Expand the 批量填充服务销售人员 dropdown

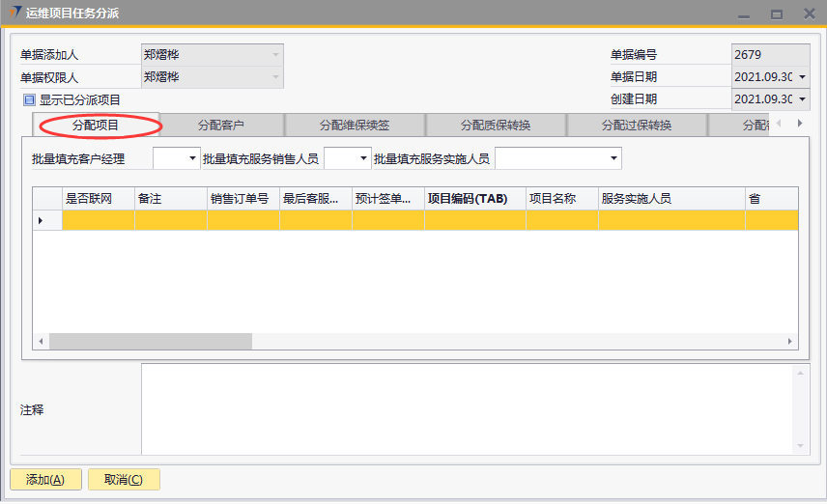pos(363,158)
